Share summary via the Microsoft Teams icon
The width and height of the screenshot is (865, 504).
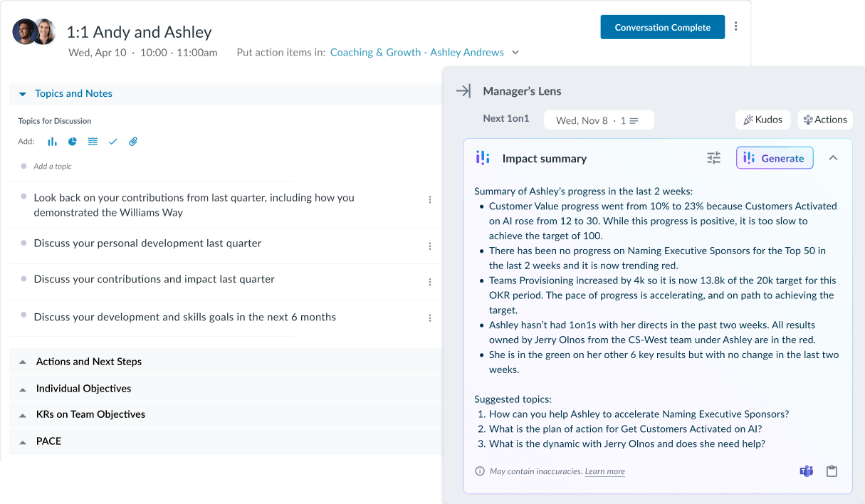(x=806, y=471)
